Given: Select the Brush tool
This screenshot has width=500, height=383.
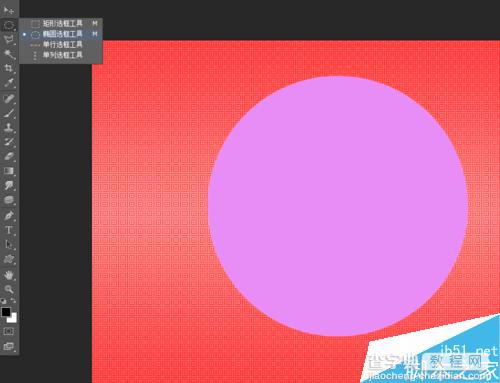Looking at the screenshot, I should [x=9, y=113].
